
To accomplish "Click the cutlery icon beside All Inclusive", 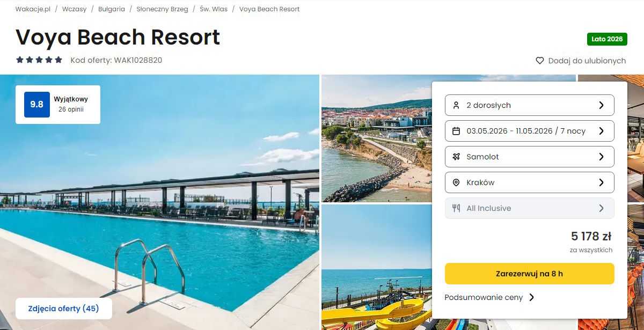I will pyautogui.click(x=456, y=208).
